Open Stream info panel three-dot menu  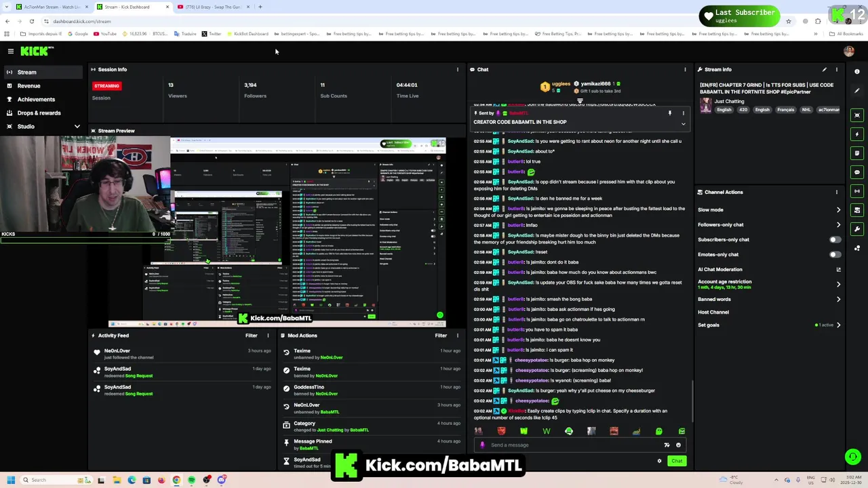837,69
